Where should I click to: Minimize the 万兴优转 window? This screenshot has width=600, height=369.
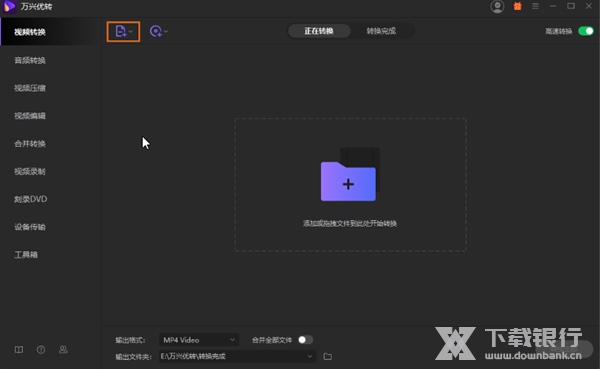pos(553,6)
